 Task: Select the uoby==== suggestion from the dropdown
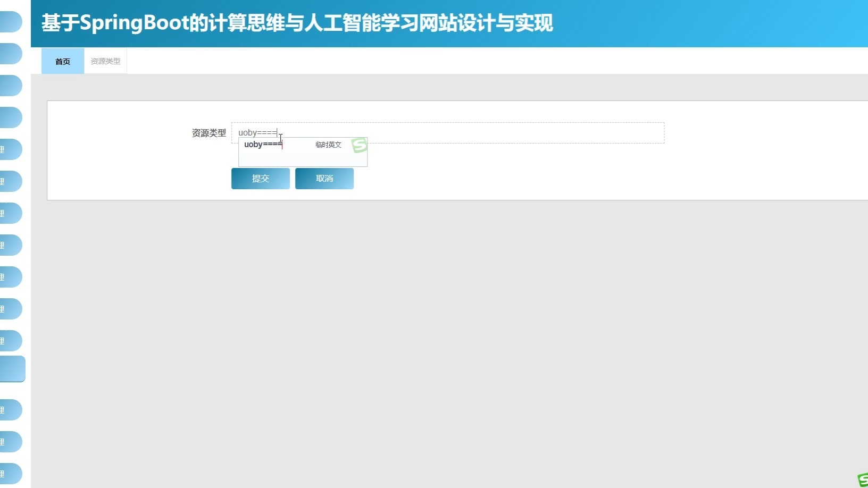pyautogui.click(x=263, y=144)
